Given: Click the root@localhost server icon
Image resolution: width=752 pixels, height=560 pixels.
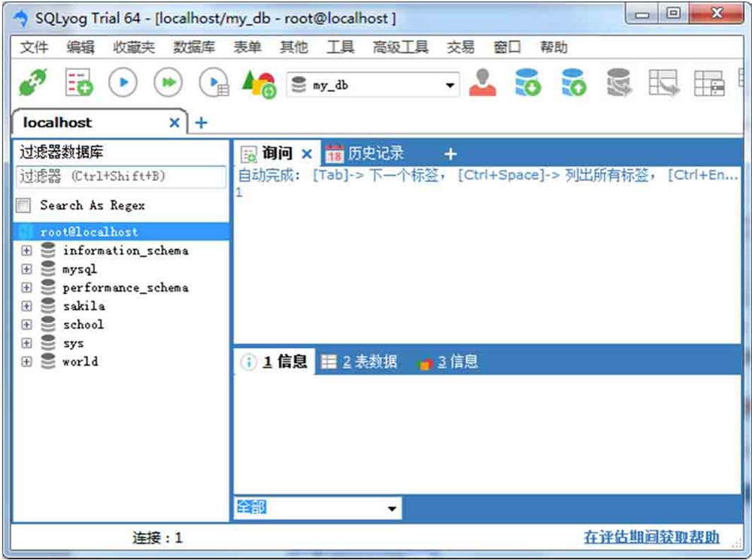Looking at the screenshot, I should 26,232.
